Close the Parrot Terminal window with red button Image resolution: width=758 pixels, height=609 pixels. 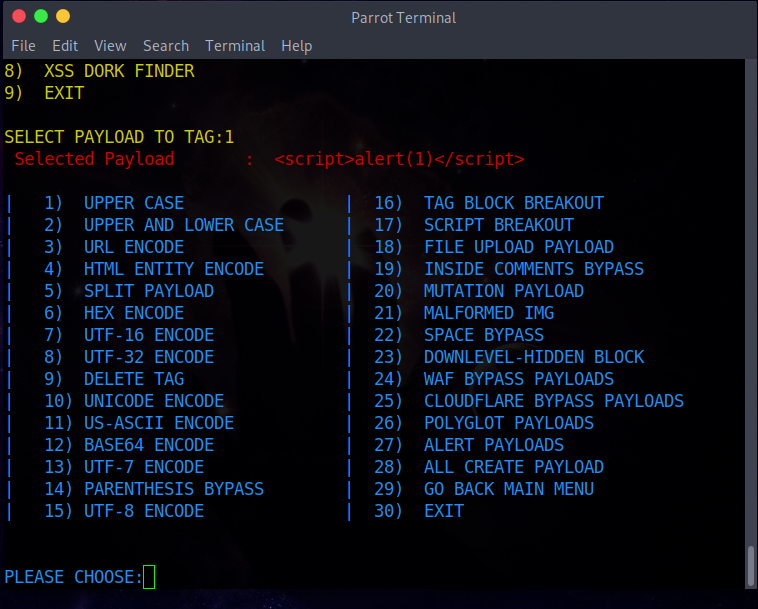[19, 16]
